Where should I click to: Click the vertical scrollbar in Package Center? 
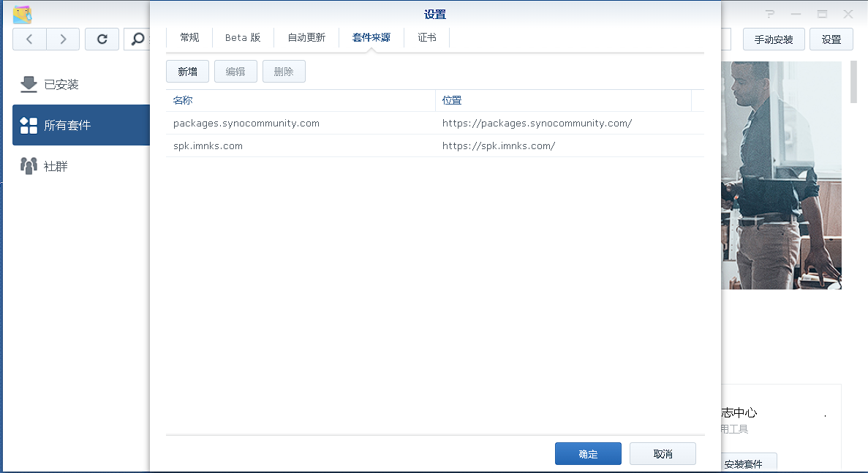click(853, 82)
